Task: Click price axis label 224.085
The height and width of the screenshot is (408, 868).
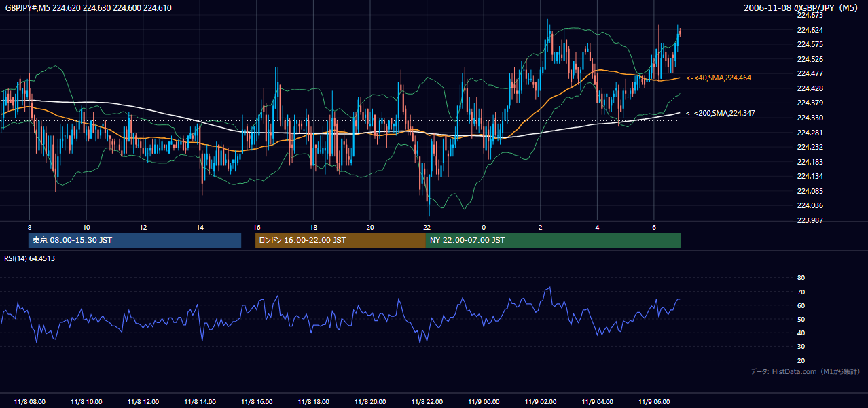Action: point(810,191)
